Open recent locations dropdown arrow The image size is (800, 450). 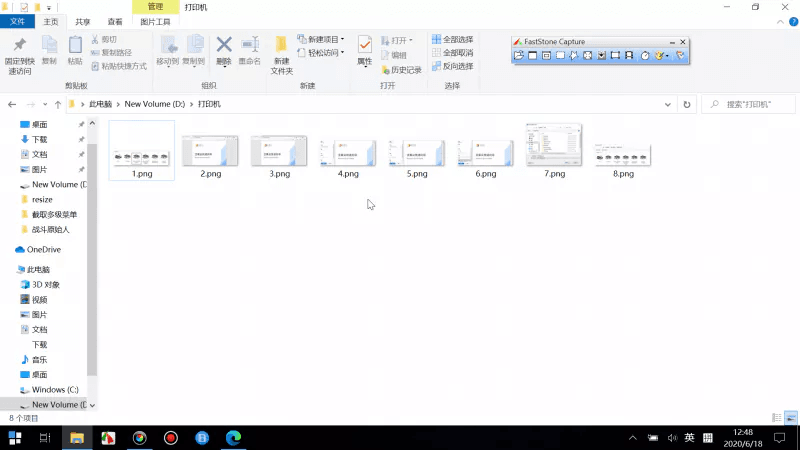[45, 104]
